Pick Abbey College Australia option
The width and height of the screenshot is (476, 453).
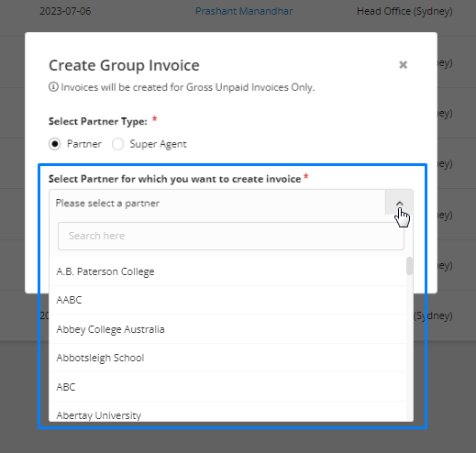(x=227, y=329)
